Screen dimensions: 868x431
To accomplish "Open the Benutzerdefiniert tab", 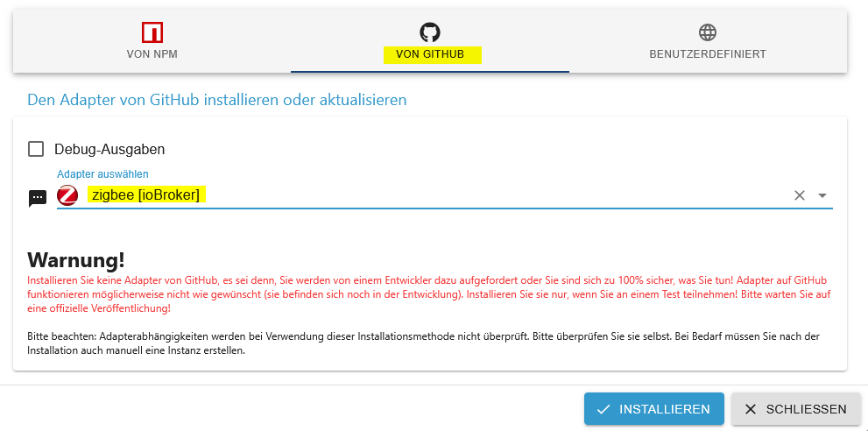I will coord(708,41).
